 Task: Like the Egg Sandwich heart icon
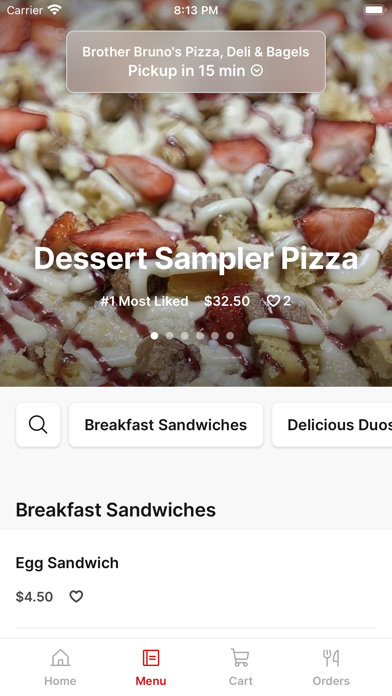(x=76, y=596)
